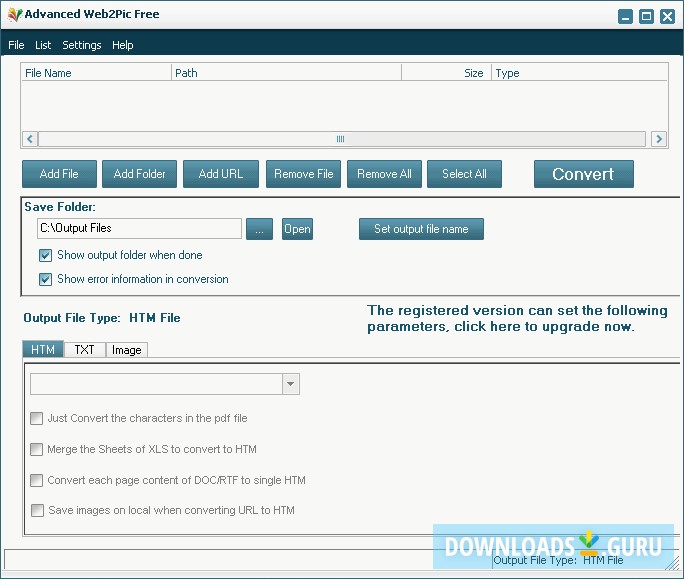
Task: Click the Add URL button
Action: 221,174
